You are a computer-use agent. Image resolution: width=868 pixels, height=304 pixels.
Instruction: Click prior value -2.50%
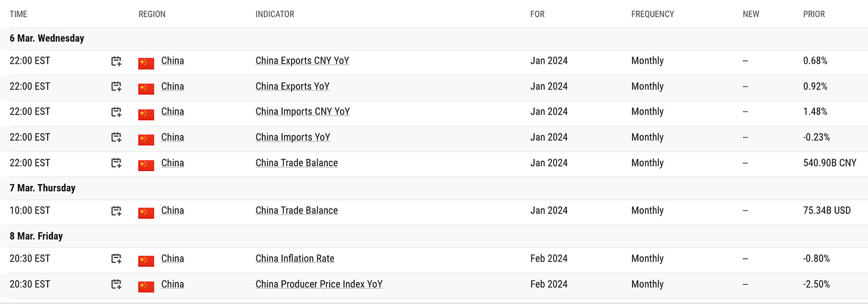coord(817,284)
